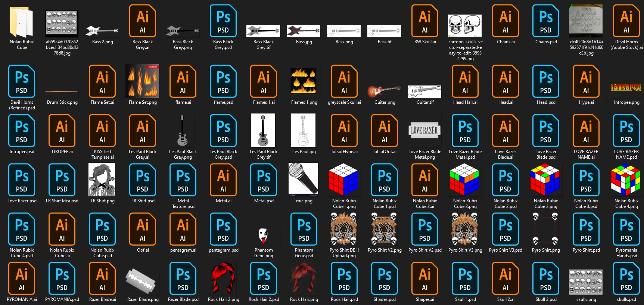Screen dimensions: 644x305
Task: Select the Metal Texture.psd icon
Action: pyautogui.click(x=183, y=180)
